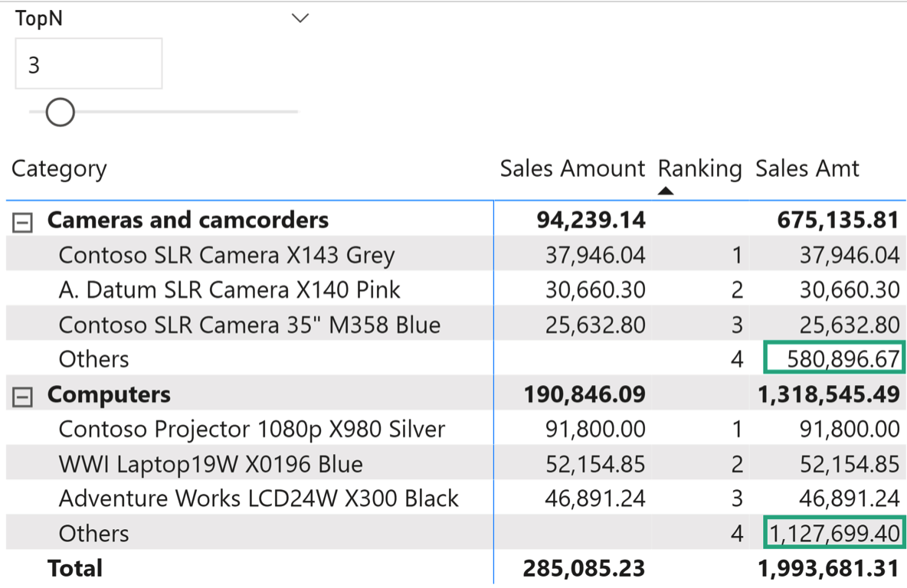Click highlighted Others value 1,127,699.40
The width and height of the screenshot is (907, 588).
[834, 533]
